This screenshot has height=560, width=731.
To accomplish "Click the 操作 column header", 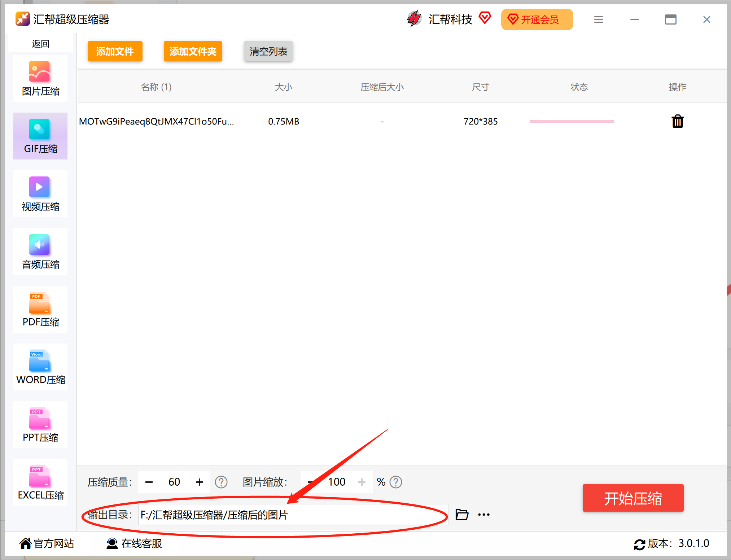I will click(678, 87).
